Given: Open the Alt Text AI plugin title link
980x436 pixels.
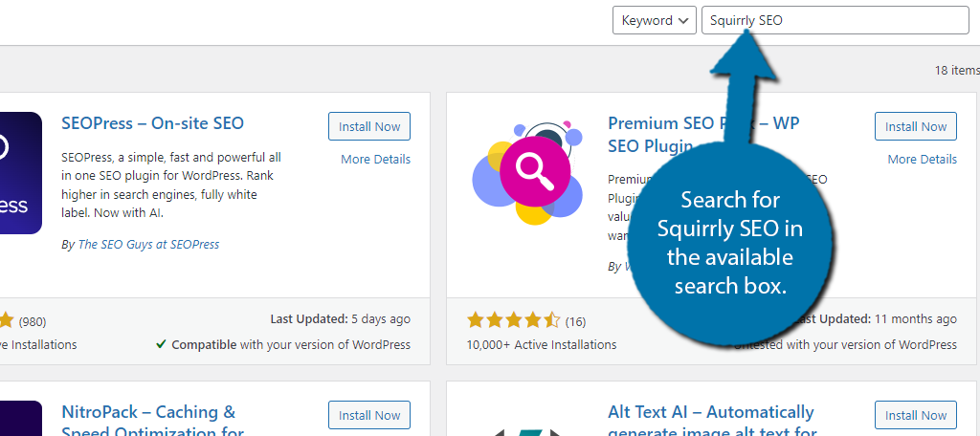Looking at the screenshot, I should 712,422.
